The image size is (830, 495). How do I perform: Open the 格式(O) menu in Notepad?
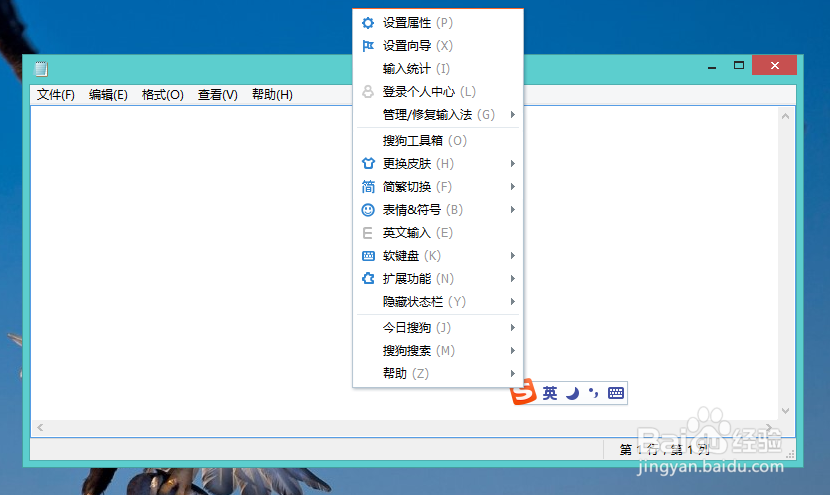[163, 95]
